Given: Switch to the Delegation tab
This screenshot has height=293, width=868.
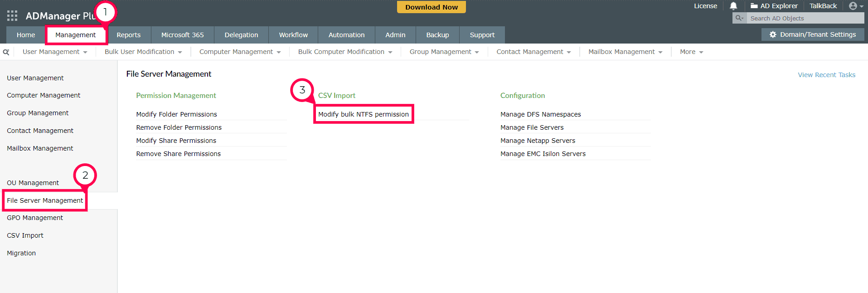Looking at the screenshot, I should [242, 35].
